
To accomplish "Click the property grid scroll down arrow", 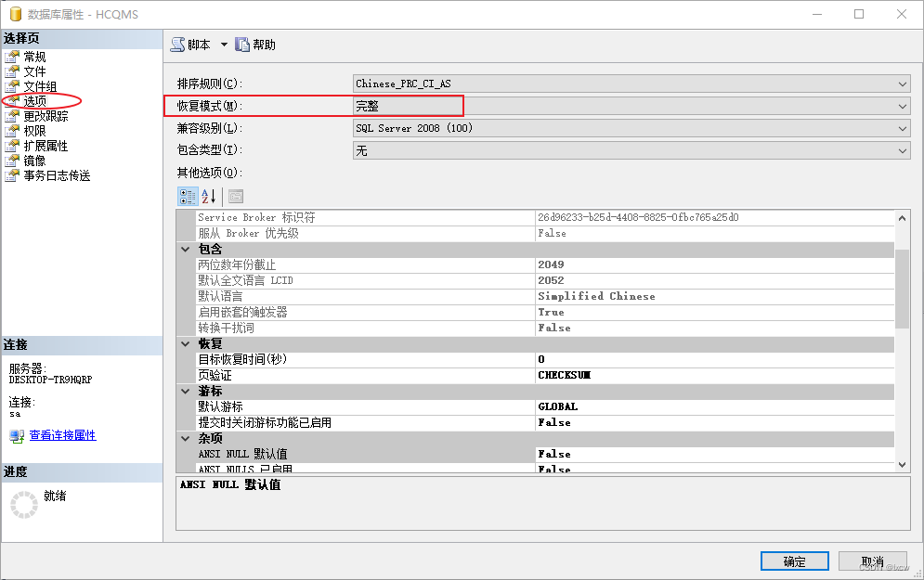I will pyautogui.click(x=902, y=465).
